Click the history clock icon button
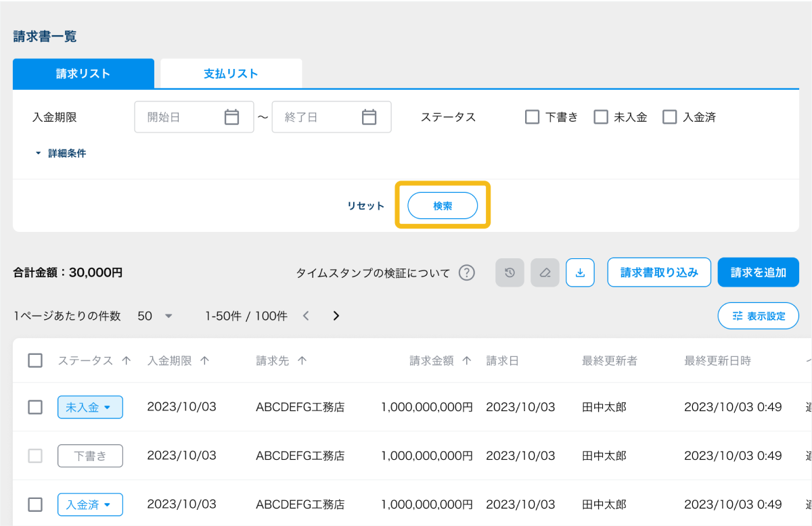This screenshot has width=812, height=526. point(510,273)
